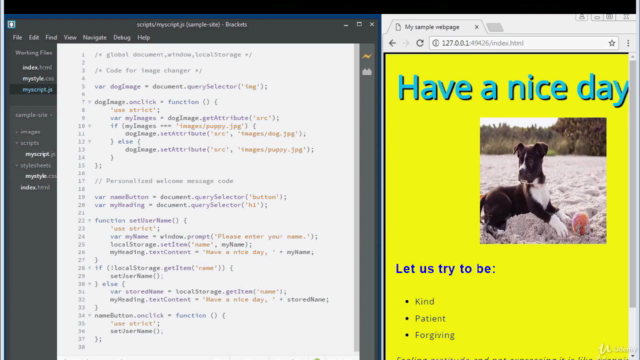Click the Have a nice day heading
The height and width of the screenshot is (360, 640).
(x=512, y=88)
